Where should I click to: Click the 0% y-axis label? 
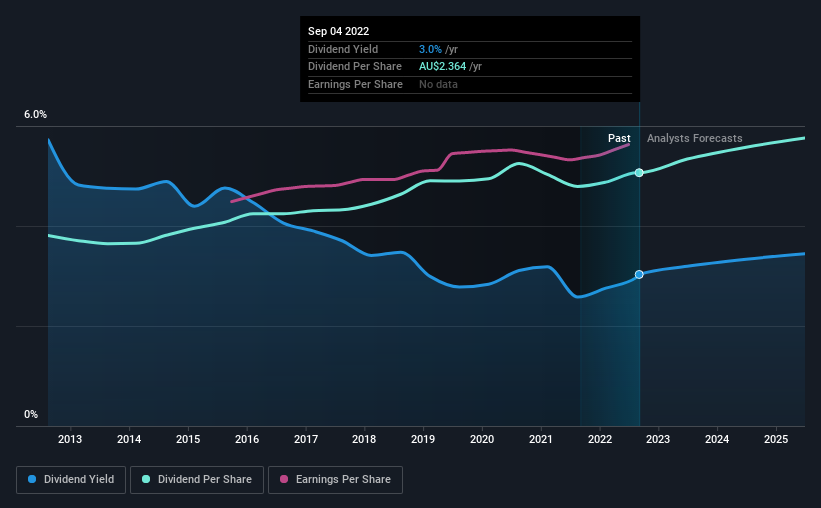(31, 414)
